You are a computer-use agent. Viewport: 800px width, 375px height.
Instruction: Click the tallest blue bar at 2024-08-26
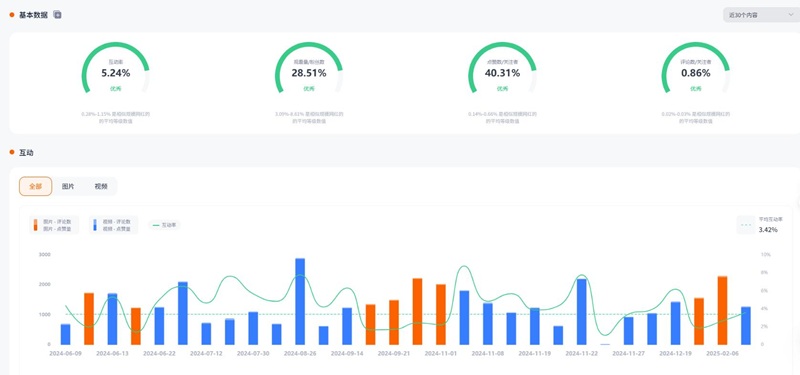[x=300, y=302]
